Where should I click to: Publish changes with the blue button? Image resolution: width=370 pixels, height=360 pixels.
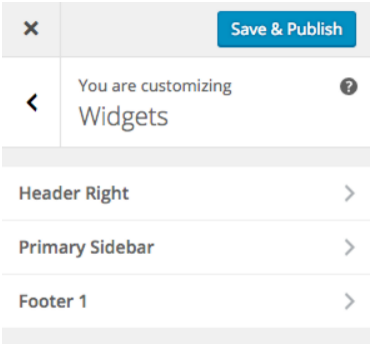[x=287, y=29]
